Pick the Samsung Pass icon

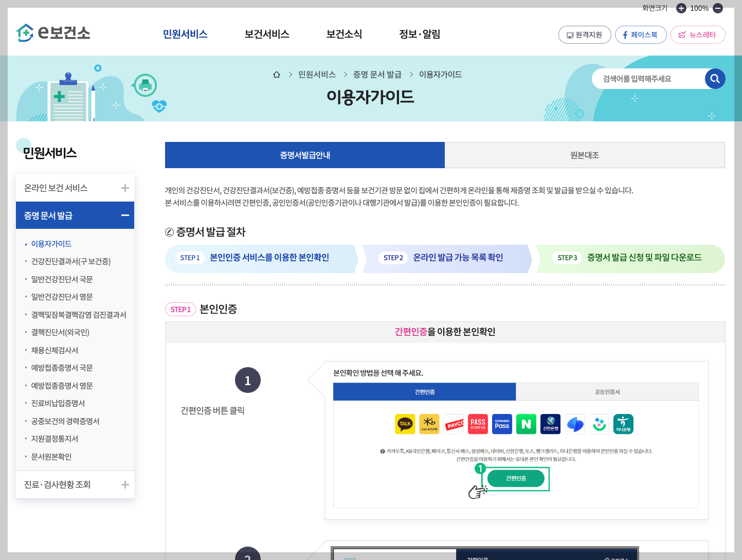coord(502,424)
